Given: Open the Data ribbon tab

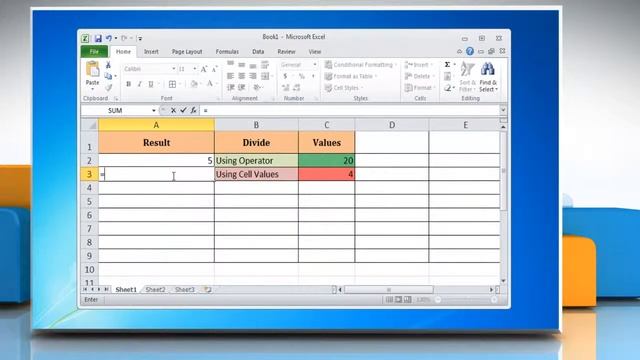Looking at the screenshot, I should [258, 52].
